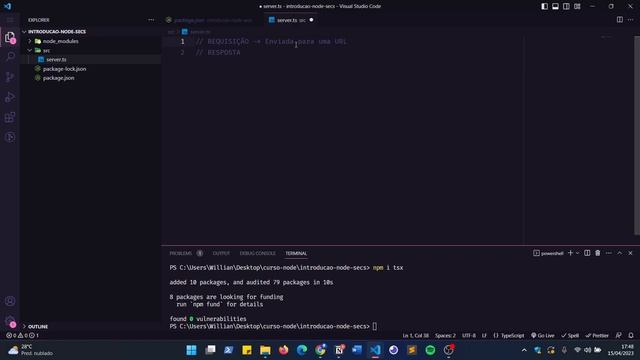Split the editor to the right
The height and width of the screenshot is (360, 640).
[620, 20]
